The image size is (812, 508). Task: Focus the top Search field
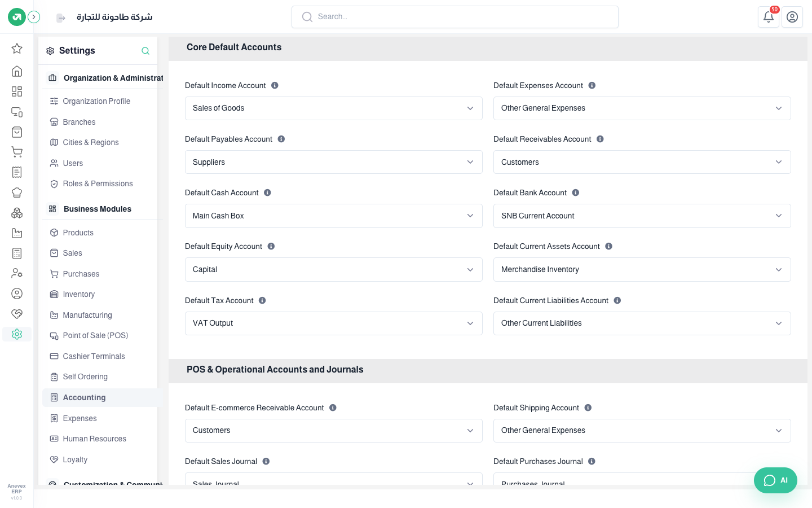[x=455, y=17]
